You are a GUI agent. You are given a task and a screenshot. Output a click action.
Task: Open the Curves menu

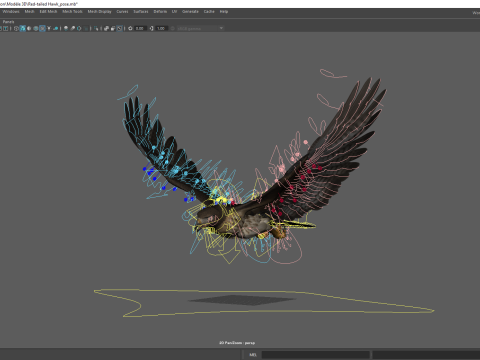click(x=122, y=12)
